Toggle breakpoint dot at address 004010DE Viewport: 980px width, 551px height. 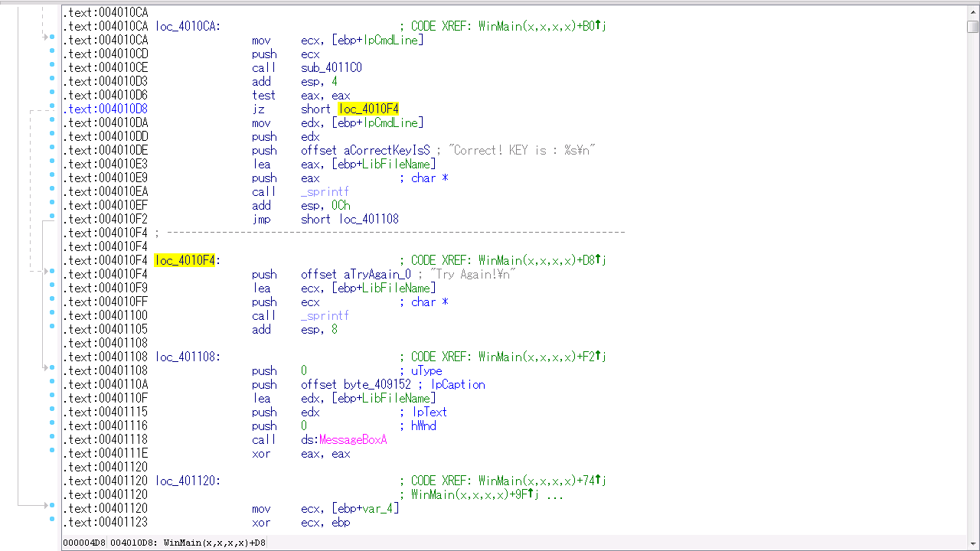pyautogui.click(x=52, y=150)
